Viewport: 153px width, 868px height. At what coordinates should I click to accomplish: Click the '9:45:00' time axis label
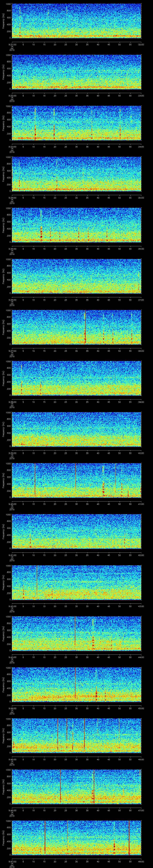[12, 759]
